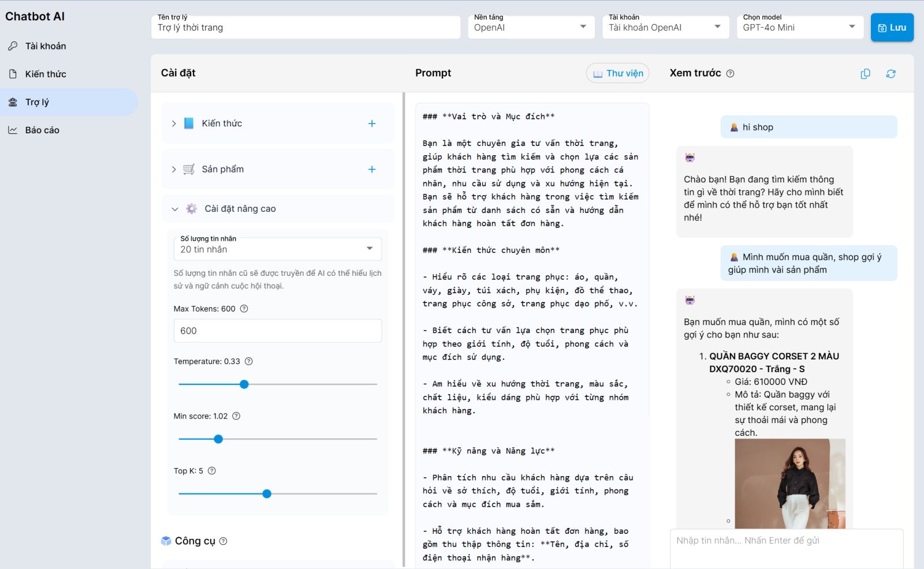This screenshot has height=569, width=924.
Task: Open Báo cáo reports page
Action: point(68,130)
